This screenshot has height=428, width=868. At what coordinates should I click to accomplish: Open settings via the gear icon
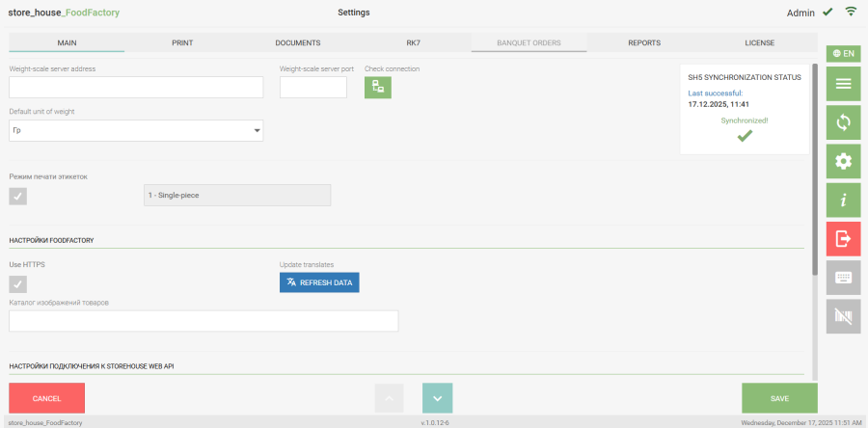(x=843, y=161)
